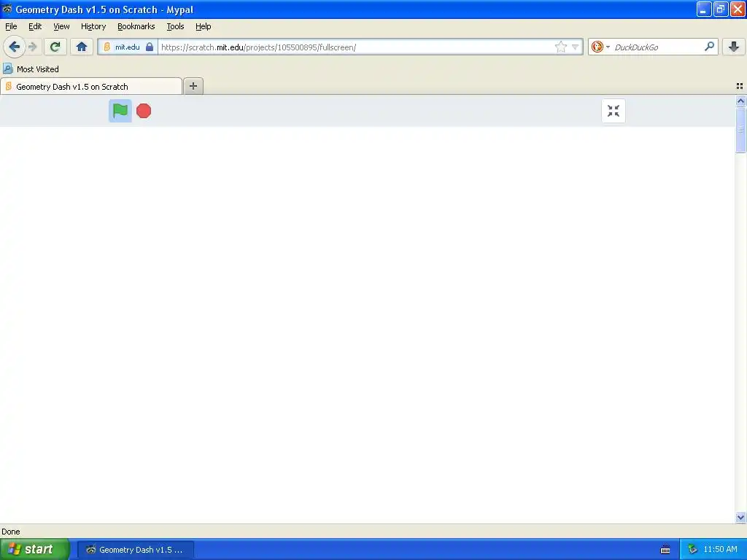
Task: Go back with the browser back arrow
Action: pos(15,47)
